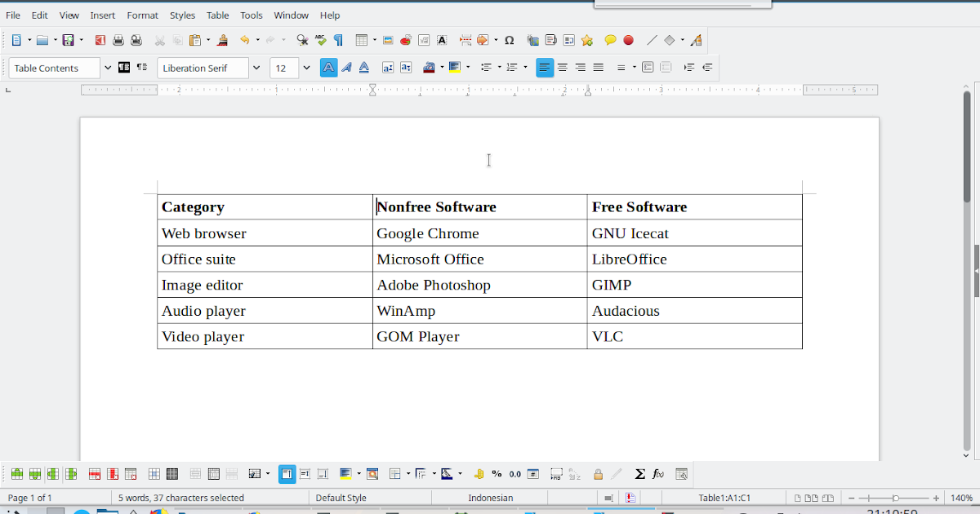Viewport: 980px width, 514px height.
Task: Toggle italic formatting
Action: [x=345, y=68]
